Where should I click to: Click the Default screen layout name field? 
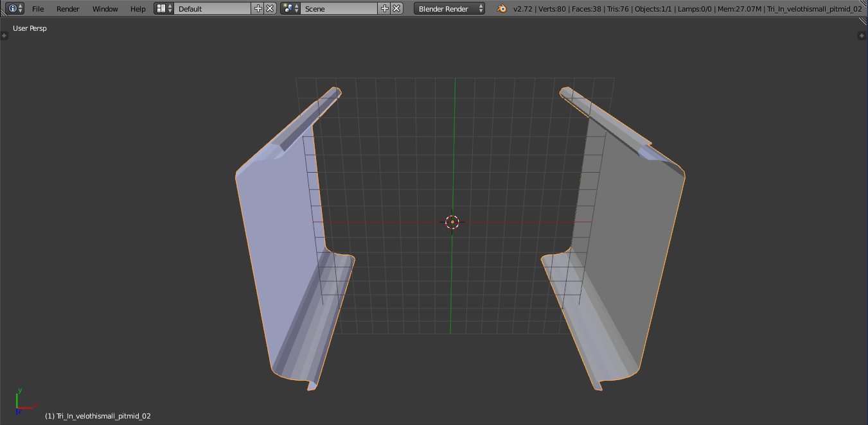212,8
